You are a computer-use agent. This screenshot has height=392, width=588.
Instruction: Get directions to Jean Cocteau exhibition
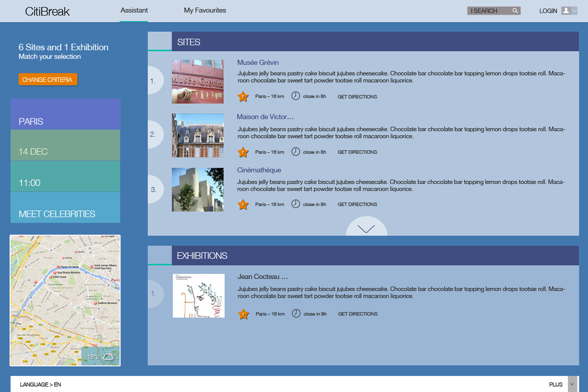coord(358,314)
